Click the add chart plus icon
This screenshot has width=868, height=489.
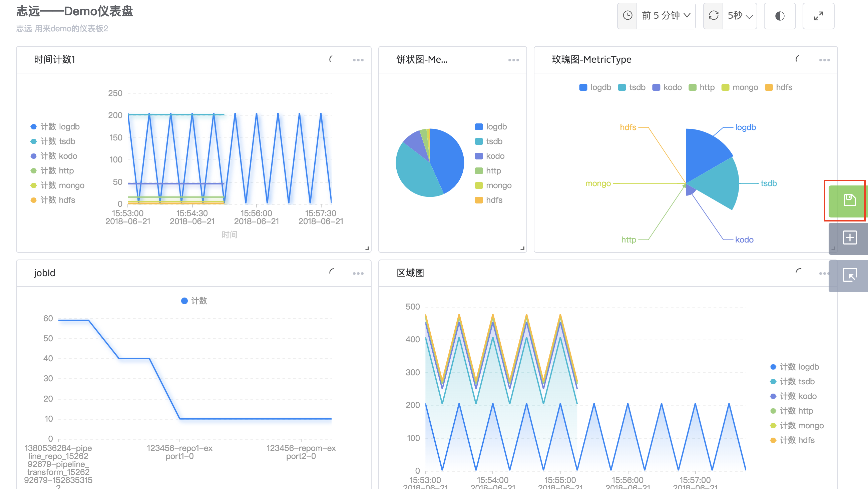[849, 237]
